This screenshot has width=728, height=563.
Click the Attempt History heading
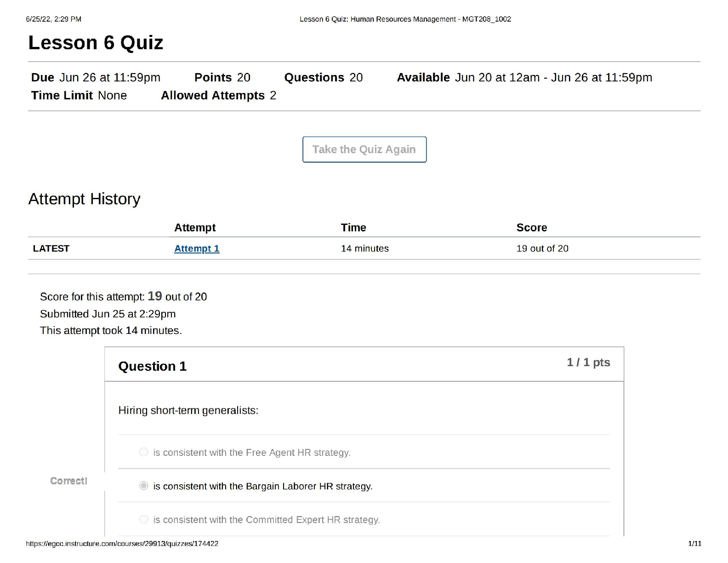[84, 199]
